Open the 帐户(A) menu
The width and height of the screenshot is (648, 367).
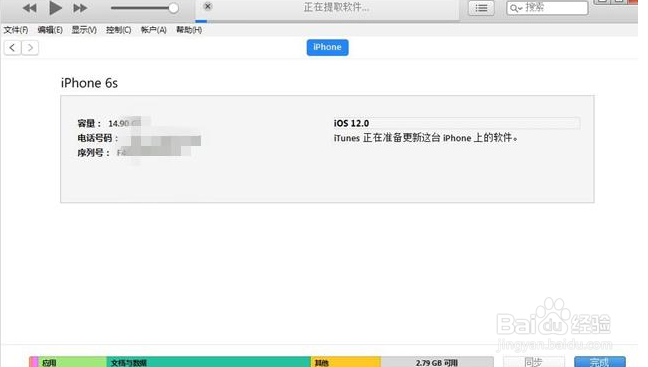click(153, 30)
